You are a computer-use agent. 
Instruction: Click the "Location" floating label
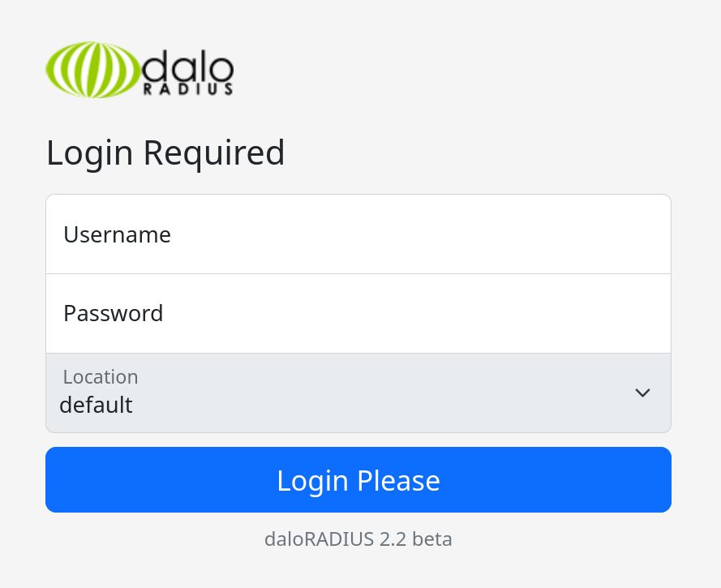(x=101, y=377)
